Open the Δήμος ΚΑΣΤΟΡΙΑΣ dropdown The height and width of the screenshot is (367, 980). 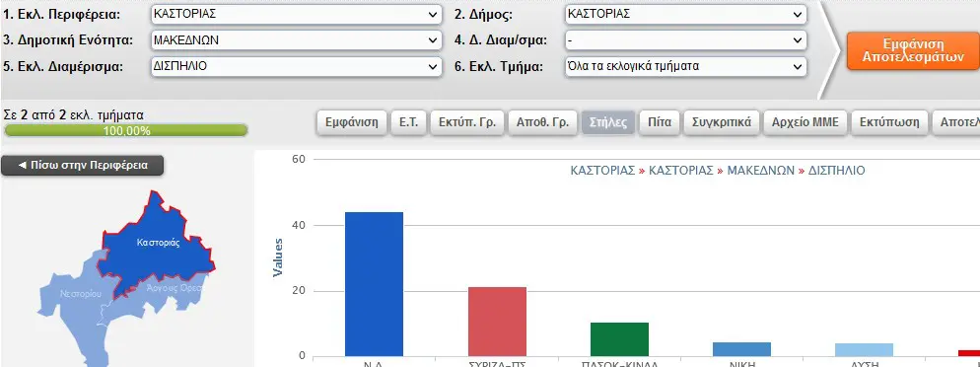(x=685, y=15)
